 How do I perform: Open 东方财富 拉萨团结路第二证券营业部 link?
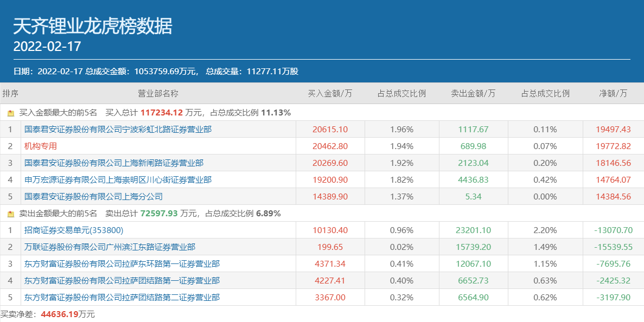pos(122,298)
